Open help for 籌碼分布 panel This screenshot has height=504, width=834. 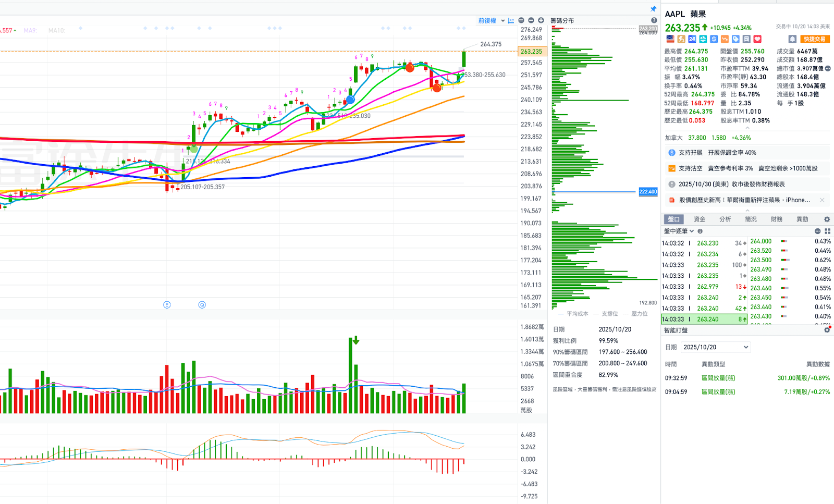click(x=654, y=21)
